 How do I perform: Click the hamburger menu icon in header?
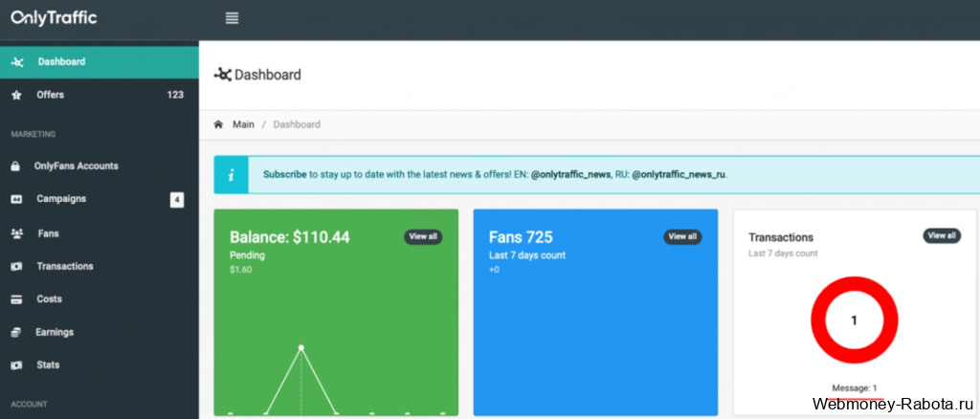click(232, 18)
